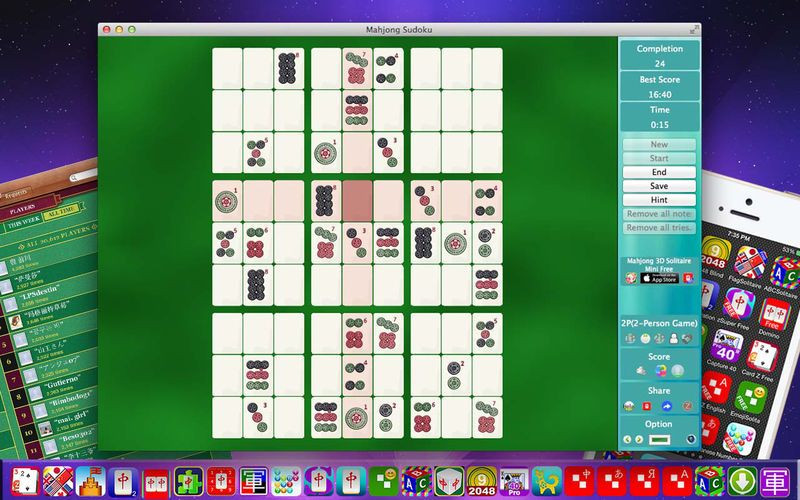Open the green puzzle piece app in Dock

[188, 481]
